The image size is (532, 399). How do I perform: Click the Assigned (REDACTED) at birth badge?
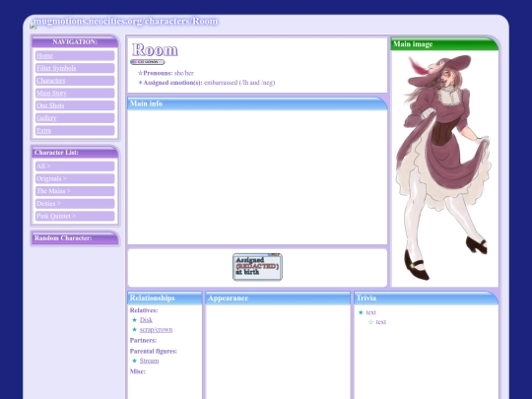coord(257,267)
